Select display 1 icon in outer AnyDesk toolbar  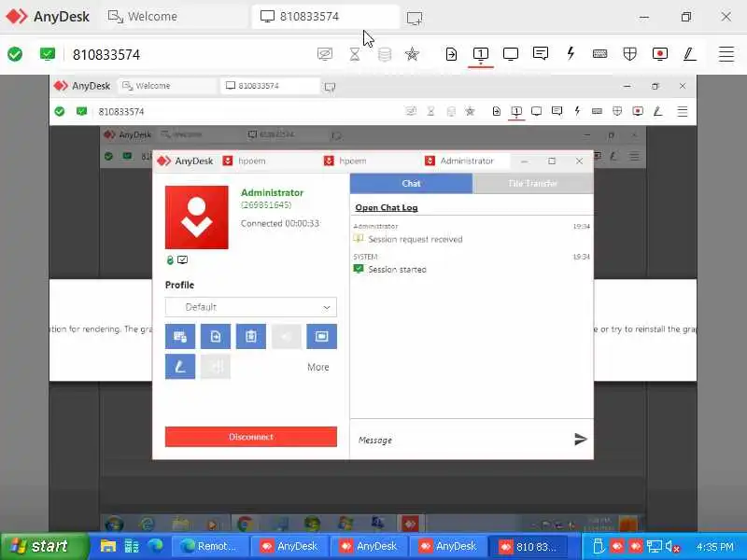[x=480, y=54]
